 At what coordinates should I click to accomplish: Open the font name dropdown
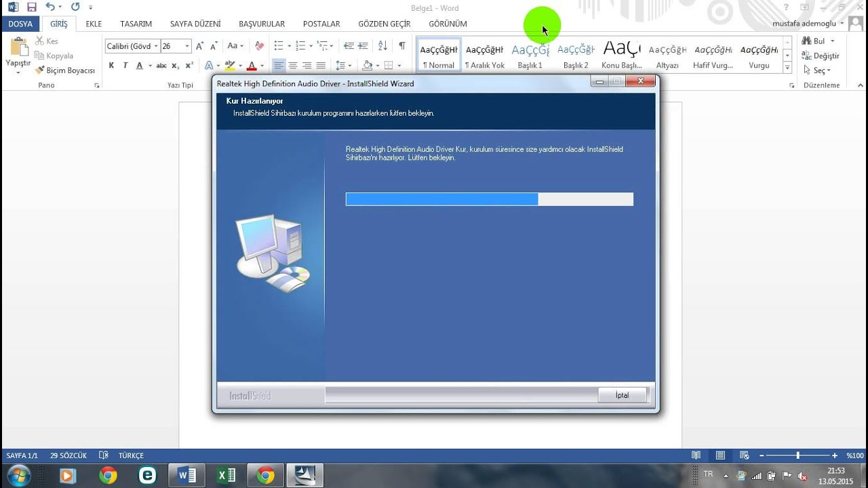[x=156, y=46]
